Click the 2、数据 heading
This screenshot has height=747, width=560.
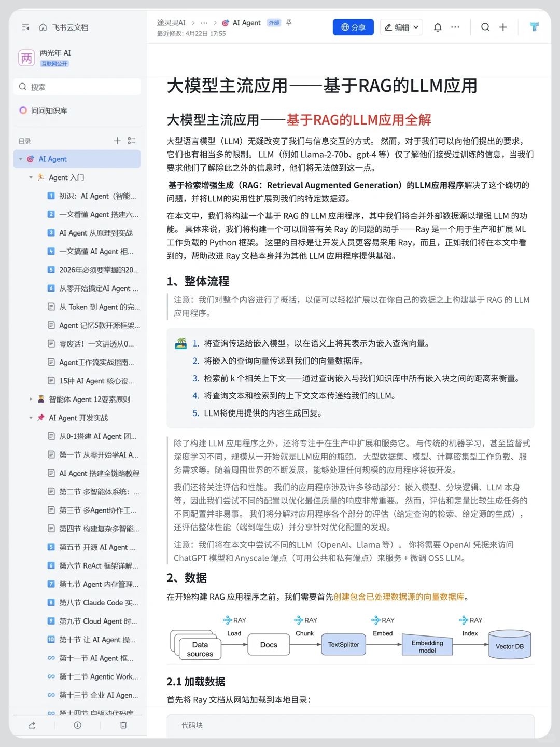(x=187, y=578)
